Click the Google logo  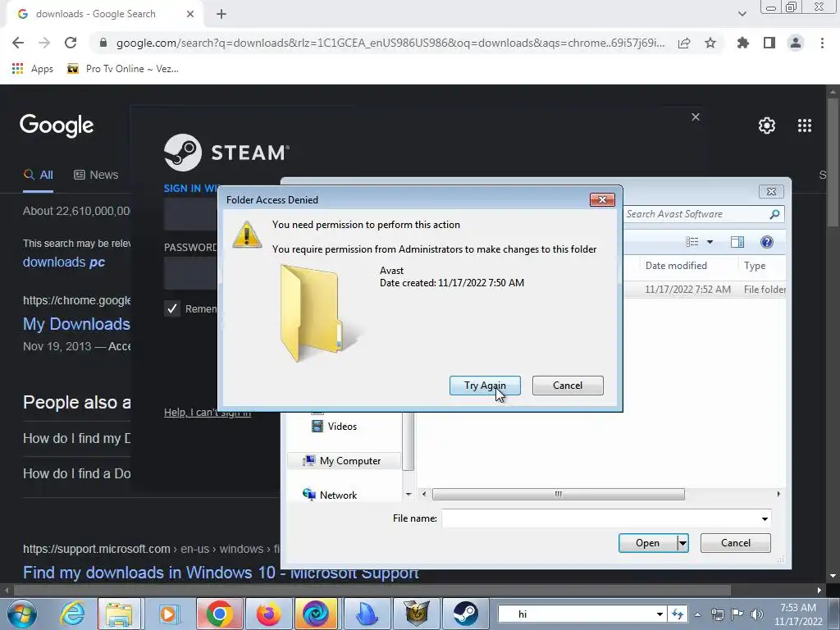tap(57, 126)
